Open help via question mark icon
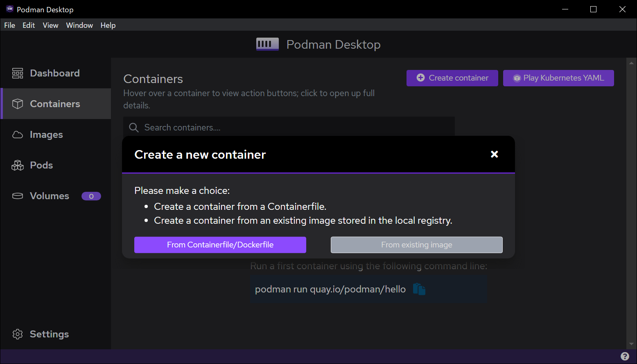This screenshot has width=637, height=364. pos(625,356)
